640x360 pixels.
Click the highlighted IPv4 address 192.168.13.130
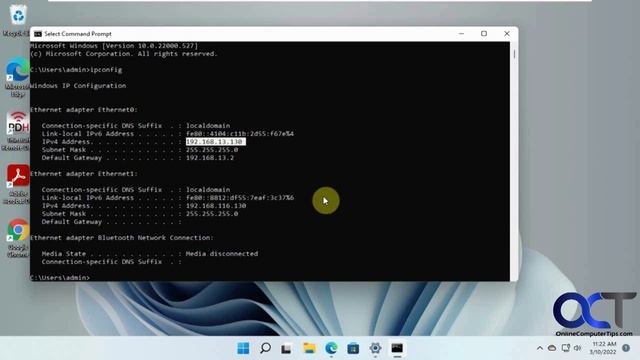216,142
